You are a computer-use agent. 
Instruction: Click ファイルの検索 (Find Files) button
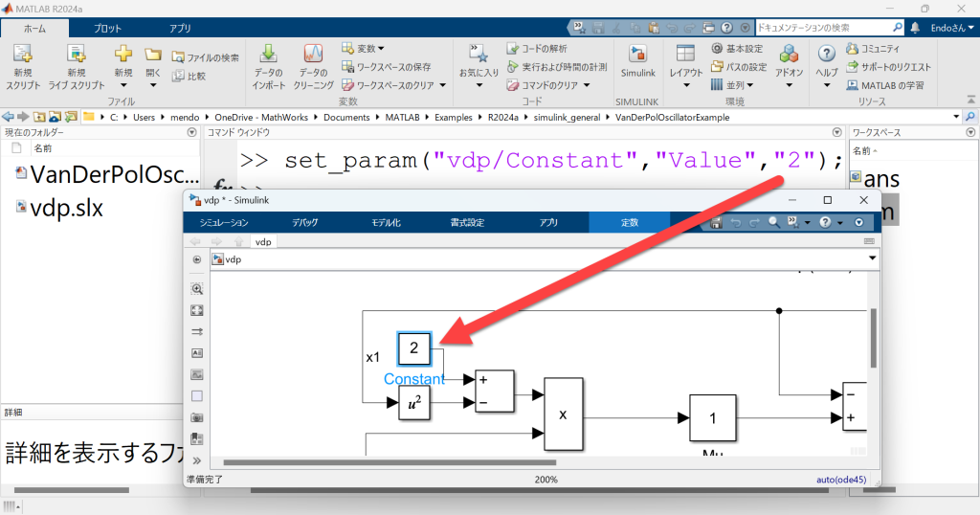pos(206,57)
